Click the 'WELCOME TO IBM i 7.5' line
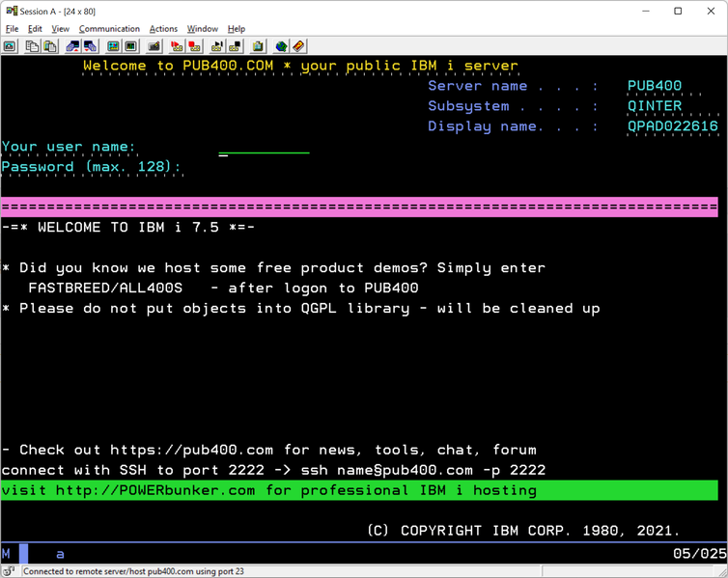 (128, 228)
